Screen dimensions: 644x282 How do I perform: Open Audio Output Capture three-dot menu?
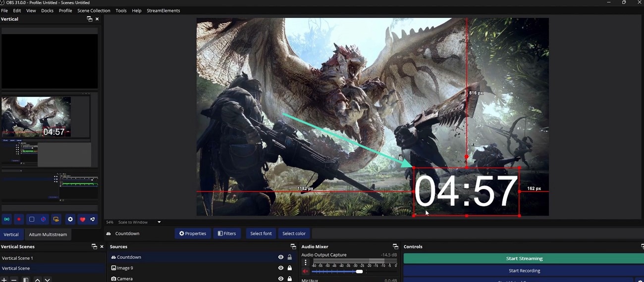point(306,263)
